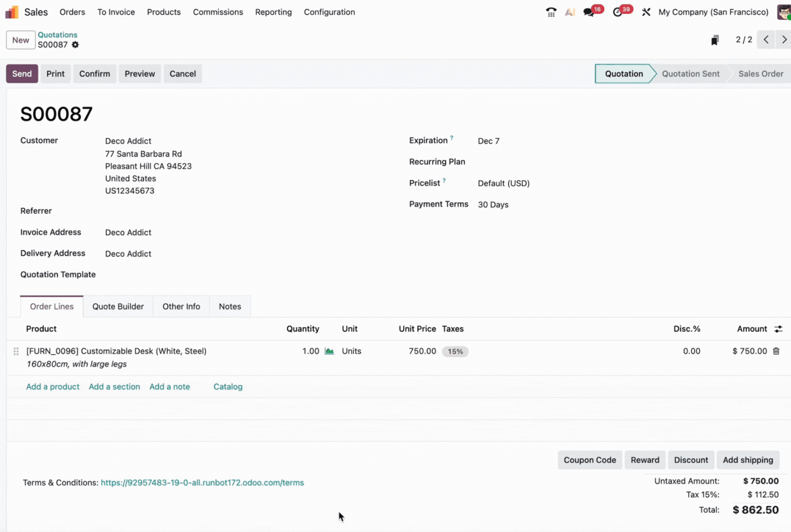Image resolution: width=791 pixels, height=532 pixels.
Task: Go to the previous record arrow
Action: (766, 40)
